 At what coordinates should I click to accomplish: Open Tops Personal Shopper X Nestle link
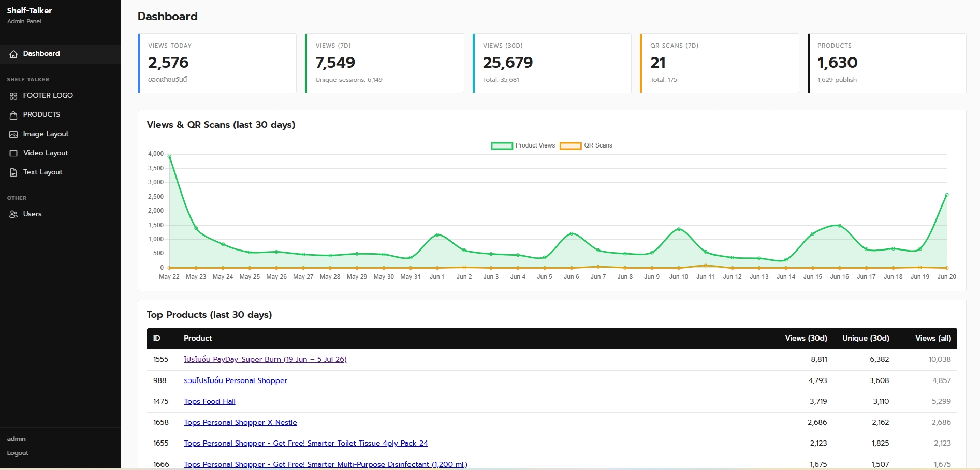240,422
